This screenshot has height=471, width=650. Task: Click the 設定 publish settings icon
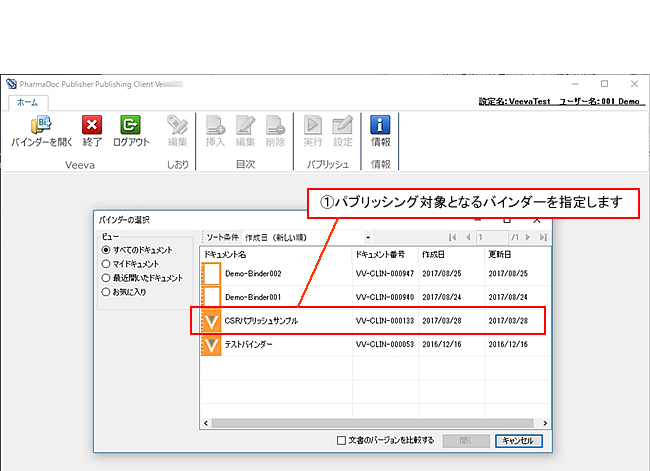[342, 125]
